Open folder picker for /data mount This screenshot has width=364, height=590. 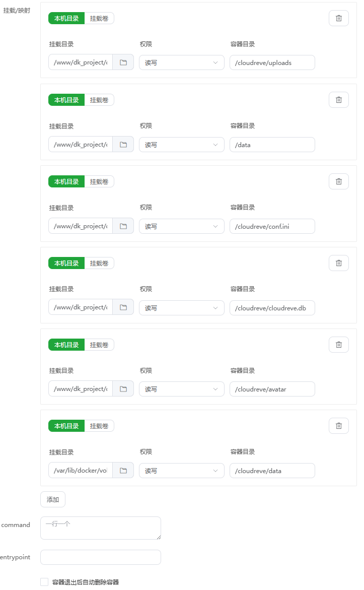pos(123,145)
